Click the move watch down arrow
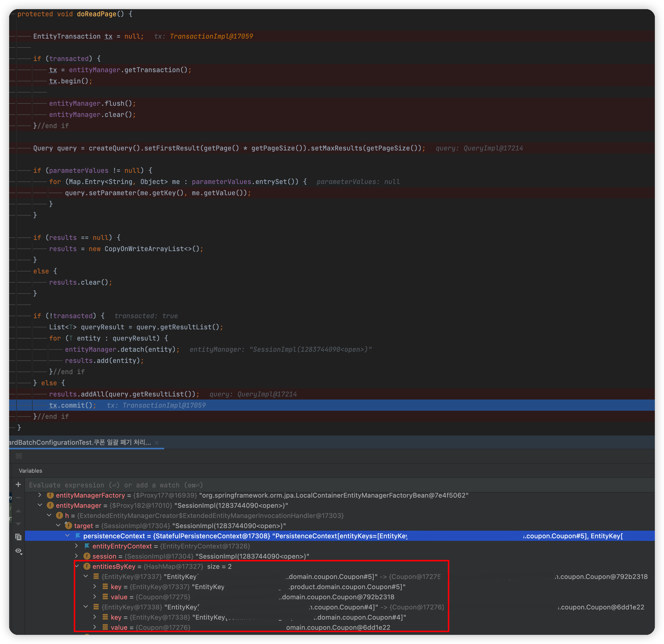The width and height of the screenshot is (664, 644). (x=18, y=524)
